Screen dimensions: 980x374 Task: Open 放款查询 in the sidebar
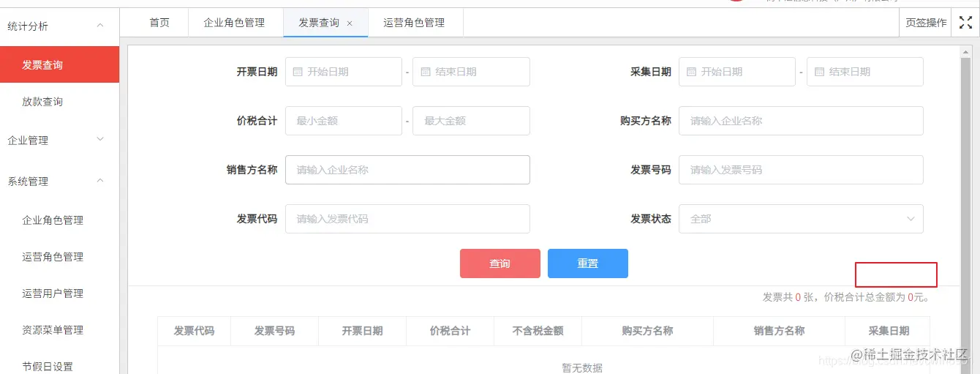click(x=59, y=102)
